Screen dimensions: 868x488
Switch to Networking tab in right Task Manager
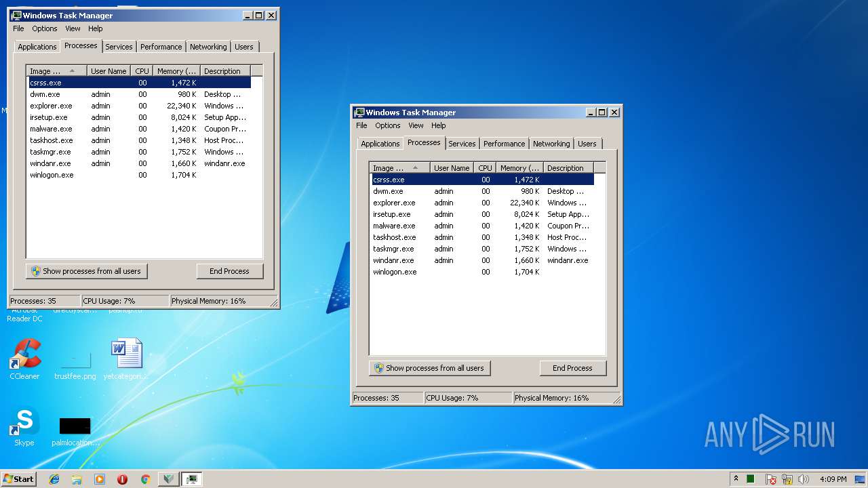[x=551, y=144]
